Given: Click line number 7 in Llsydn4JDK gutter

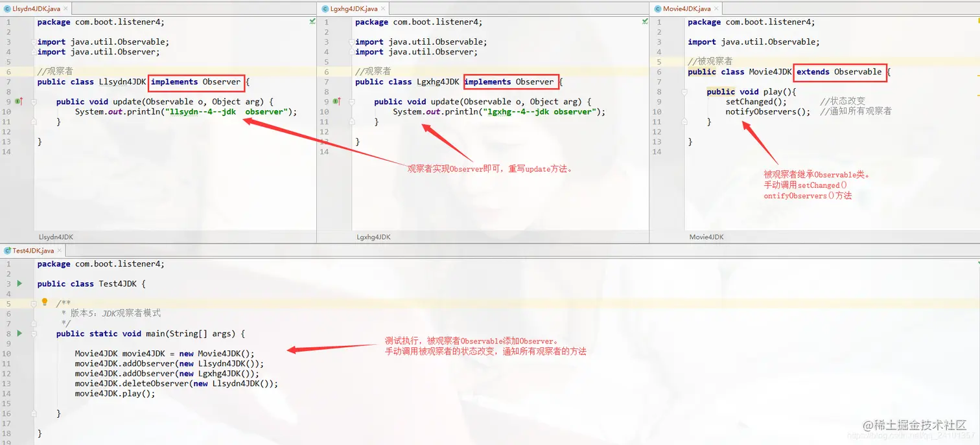Looking at the screenshot, I should pyautogui.click(x=8, y=82).
